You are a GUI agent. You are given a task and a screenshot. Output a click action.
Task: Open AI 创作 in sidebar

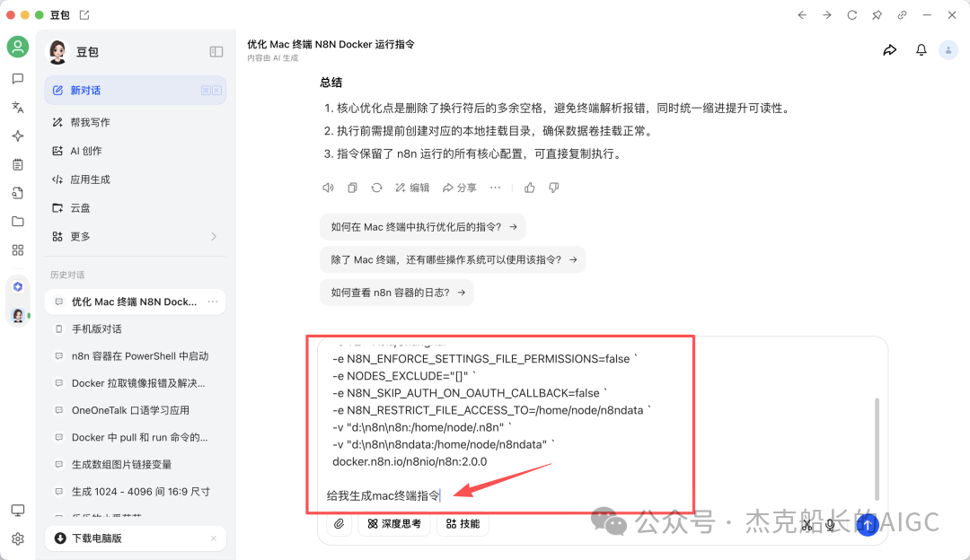coord(136,151)
